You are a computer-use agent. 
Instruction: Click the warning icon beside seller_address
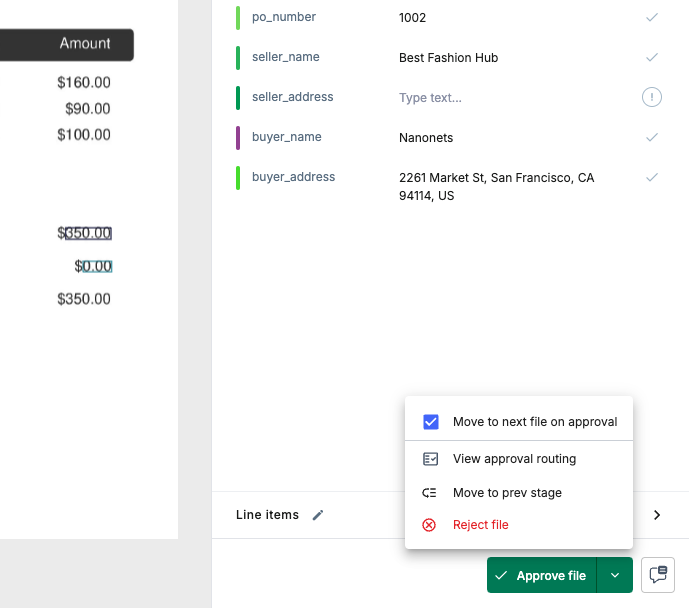pos(652,97)
